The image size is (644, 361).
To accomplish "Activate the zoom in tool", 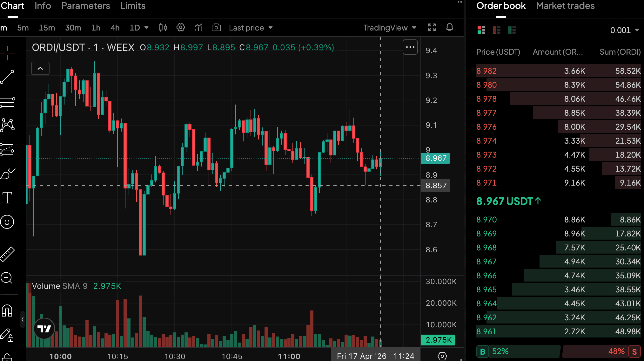I will click(7, 278).
